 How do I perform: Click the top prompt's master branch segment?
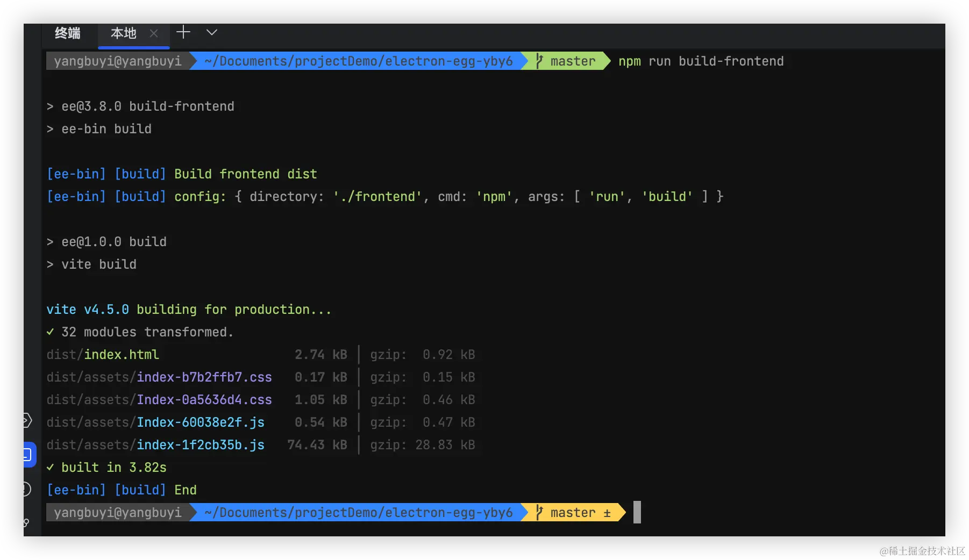coord(566,61)
